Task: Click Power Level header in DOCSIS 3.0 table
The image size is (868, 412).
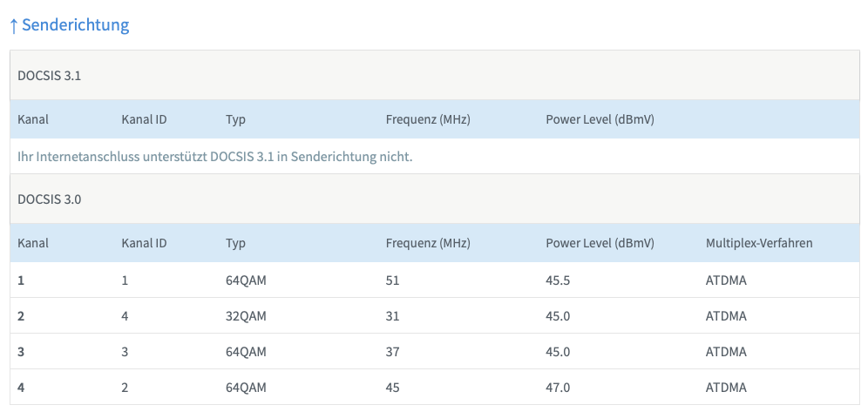Action: click(x=600, y=243)
